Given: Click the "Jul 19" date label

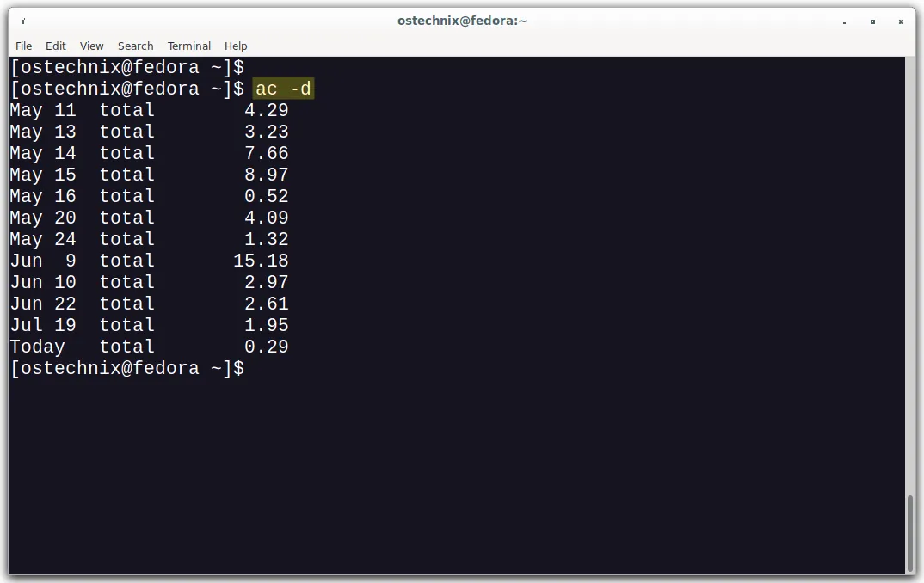Looking at the screenshot, I should pyautogui.click(x=43, y=325).
